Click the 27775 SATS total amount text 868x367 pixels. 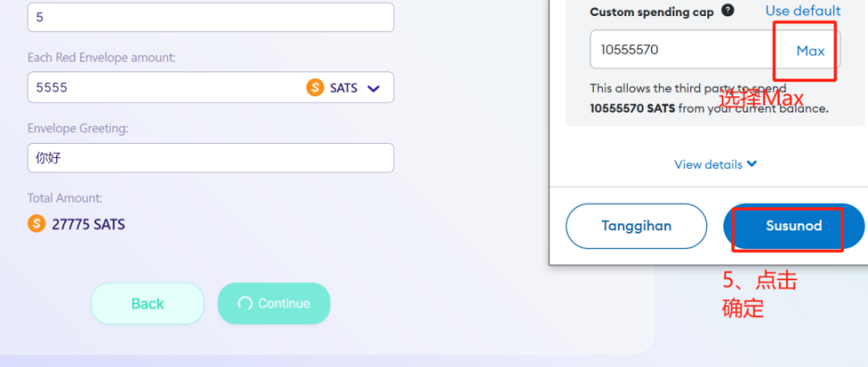click(x=88, y=224)
